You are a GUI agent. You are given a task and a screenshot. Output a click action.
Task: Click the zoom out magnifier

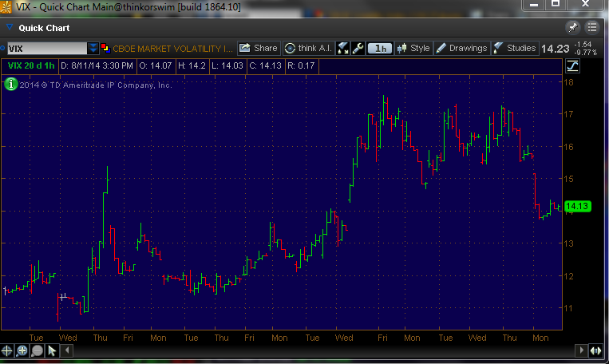38,350
